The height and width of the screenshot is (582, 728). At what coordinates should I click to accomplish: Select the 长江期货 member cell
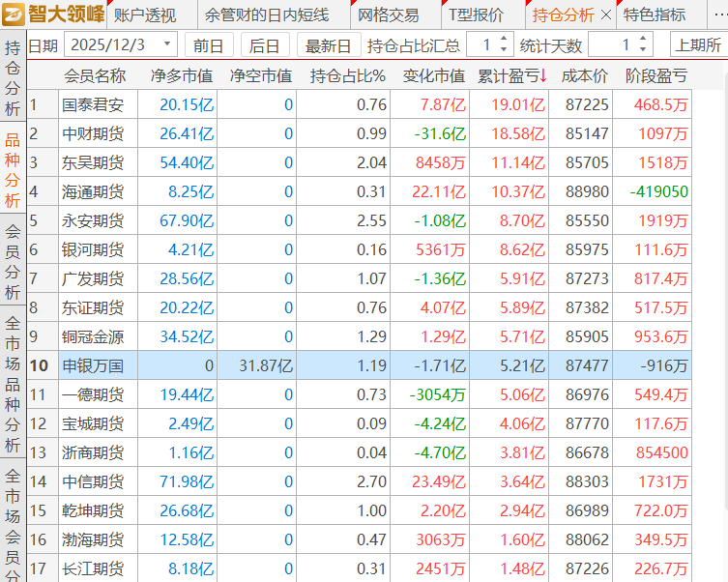98,568
